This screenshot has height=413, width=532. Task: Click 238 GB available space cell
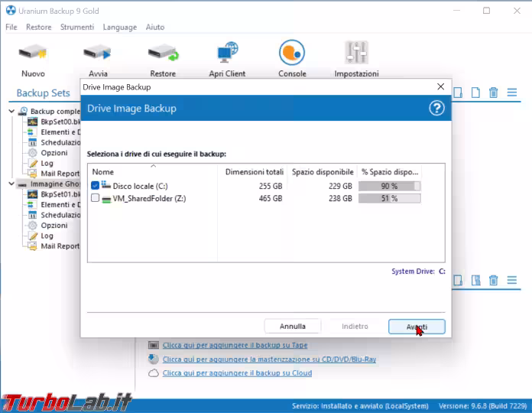[x=340, y=198]
